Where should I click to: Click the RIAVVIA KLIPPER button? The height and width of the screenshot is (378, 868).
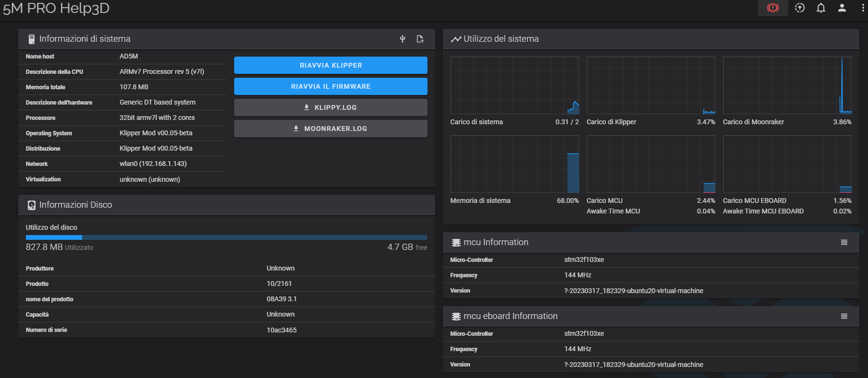(331, 65)
